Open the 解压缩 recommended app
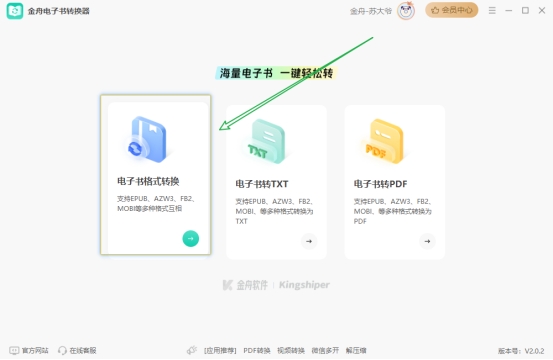This screenshot has width=553, height=360. [x=356, y=350]
